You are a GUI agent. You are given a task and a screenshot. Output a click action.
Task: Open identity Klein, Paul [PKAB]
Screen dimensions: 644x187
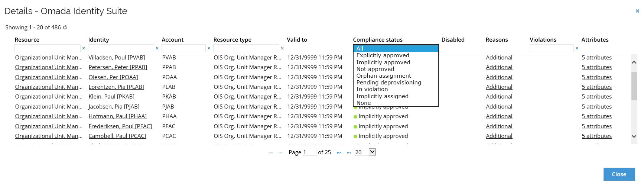pos(111,97)
